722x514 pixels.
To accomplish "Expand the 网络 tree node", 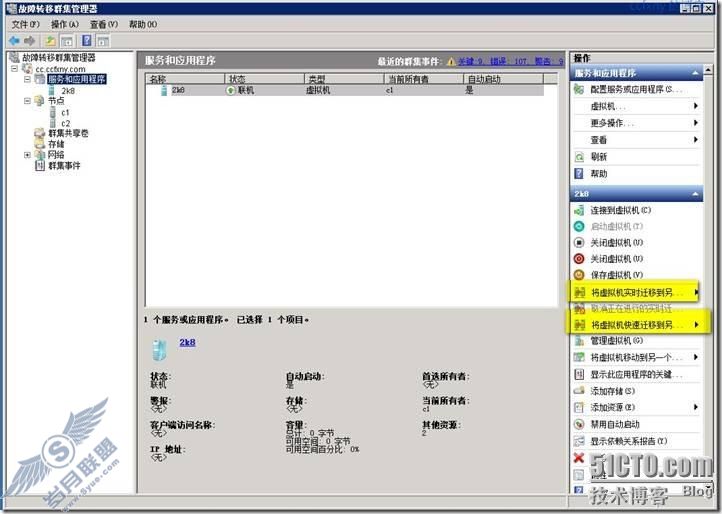I will point(28,155).
